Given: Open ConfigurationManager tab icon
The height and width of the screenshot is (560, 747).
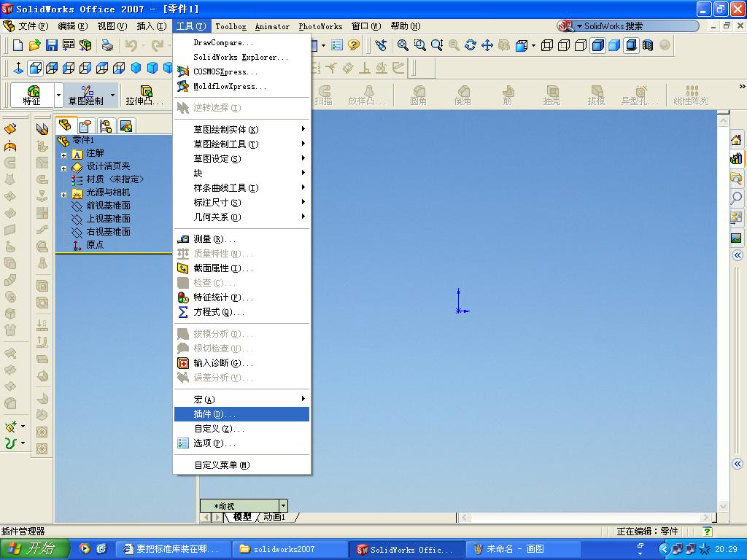Looking at the screenshot, I should [106, 126].
